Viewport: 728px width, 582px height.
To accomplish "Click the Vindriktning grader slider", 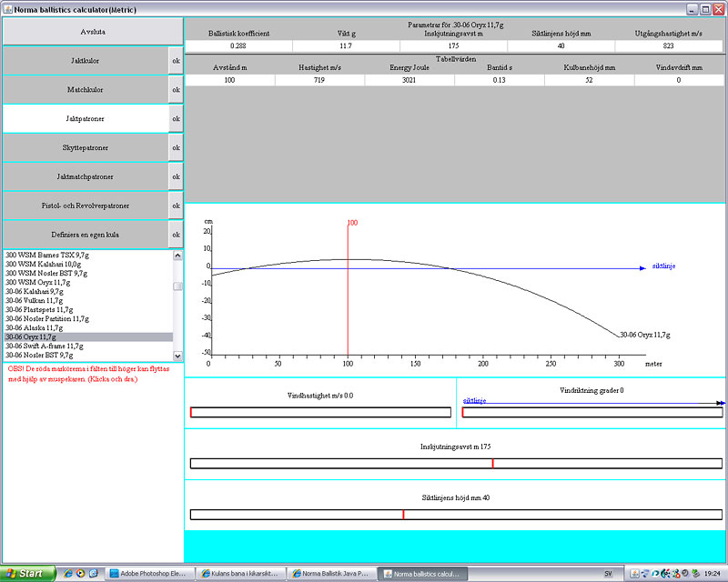I will point(591,413).
